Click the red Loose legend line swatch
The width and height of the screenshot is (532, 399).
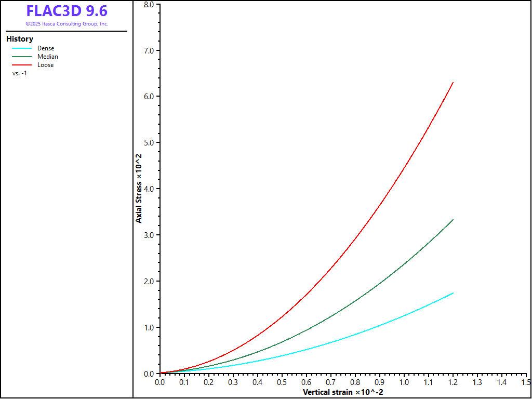[x=22, y=65]
